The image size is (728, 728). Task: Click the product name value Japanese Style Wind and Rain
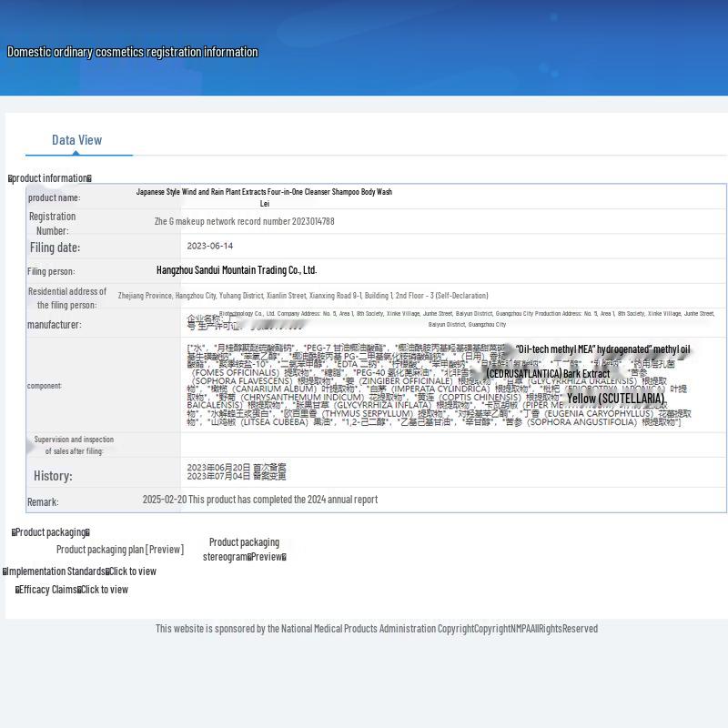[264, 197]
